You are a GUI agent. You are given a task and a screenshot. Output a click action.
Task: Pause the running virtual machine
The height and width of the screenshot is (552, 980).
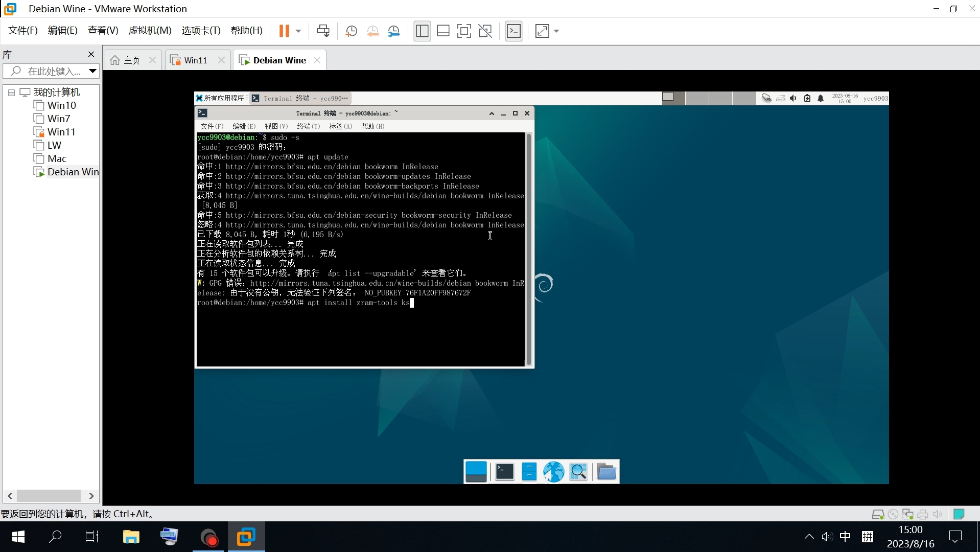284,31
